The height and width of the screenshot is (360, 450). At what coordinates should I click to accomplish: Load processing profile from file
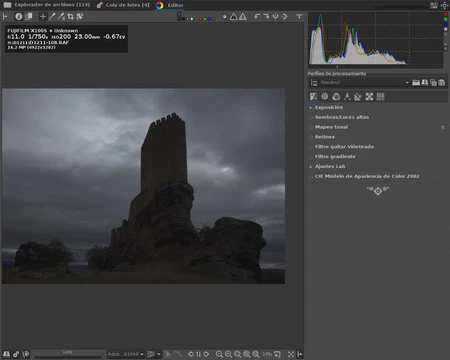[416, 82]
